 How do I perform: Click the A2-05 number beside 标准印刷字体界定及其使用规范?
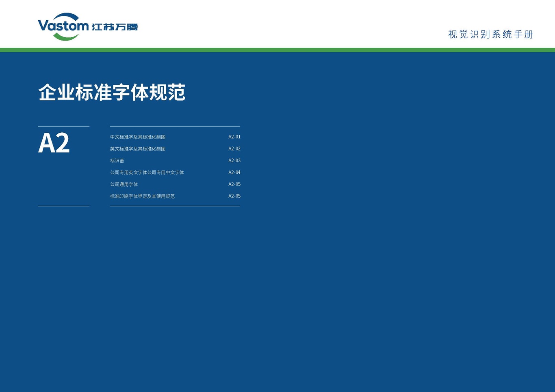(x=234, y=196)
